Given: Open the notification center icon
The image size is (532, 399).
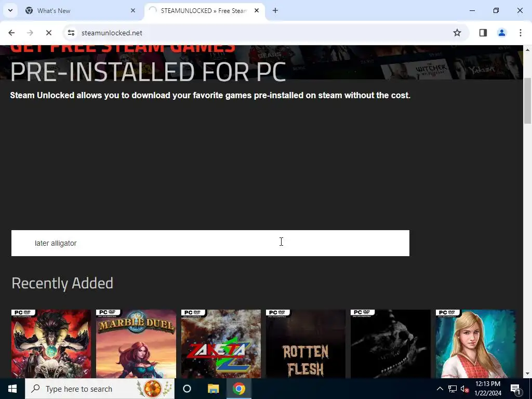Looking at the screenshot, I should click(x=515, y=389).
